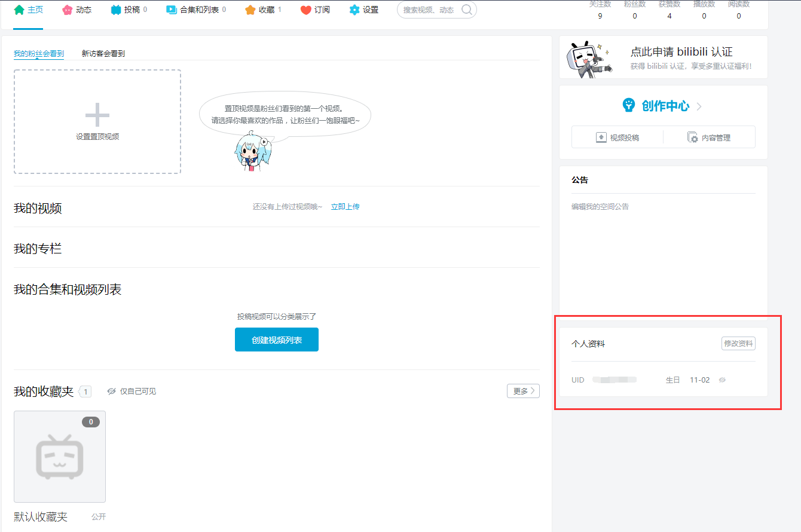Toggle 仅自己可见 eye icon for favorites
Viewport: 801px width, 532px height.
pos(111,391)
